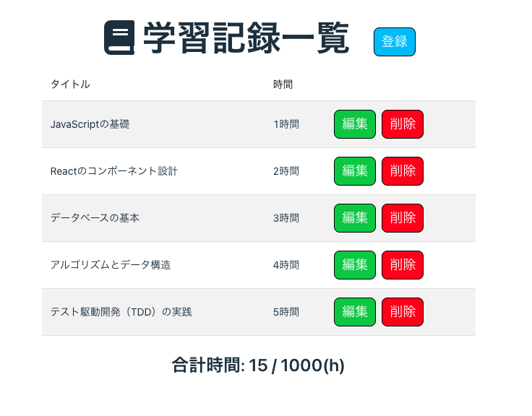This screenshot has width=532, height=416.
Task: Edit the Reactのコンポーネント設計 record
Action: tap(355, 171)
